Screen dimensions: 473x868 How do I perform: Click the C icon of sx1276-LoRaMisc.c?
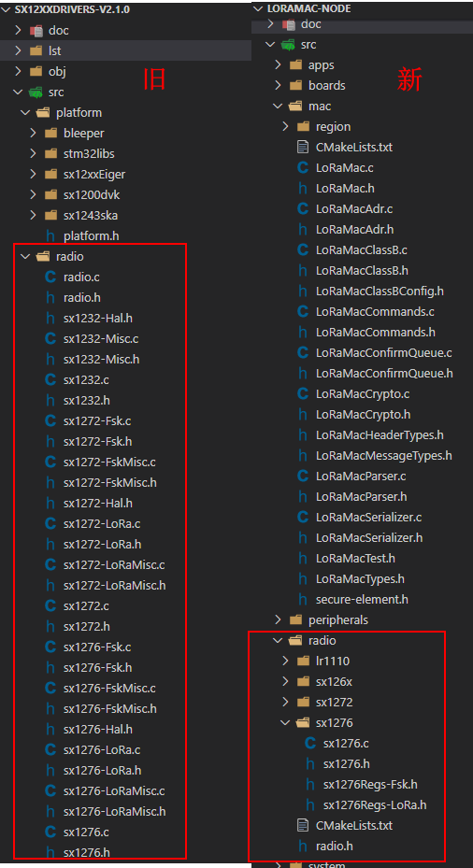click(x=50, y=790)
